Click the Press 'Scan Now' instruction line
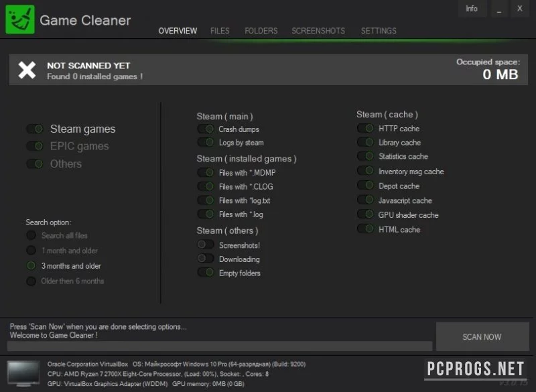Screen dimensions: 536x392 pyautogui.click(x=98, y=327)
